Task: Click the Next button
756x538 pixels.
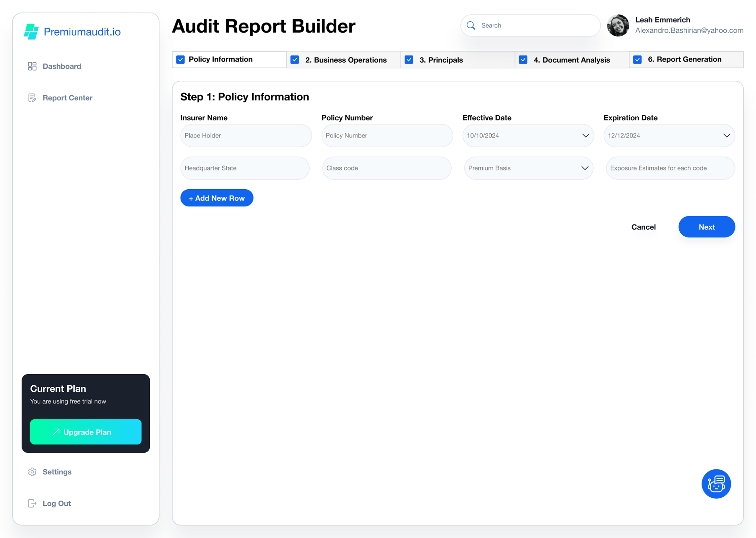Action: coord(707,227)
